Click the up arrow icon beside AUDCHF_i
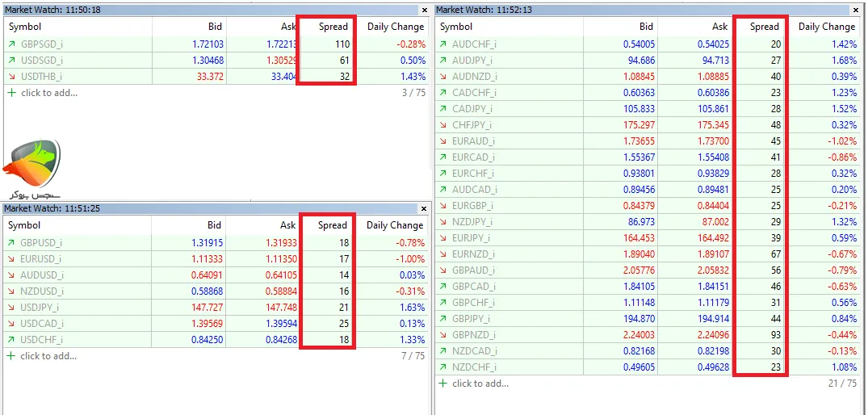The height and width of the screenshot is (415, 868). coord(442,44)
